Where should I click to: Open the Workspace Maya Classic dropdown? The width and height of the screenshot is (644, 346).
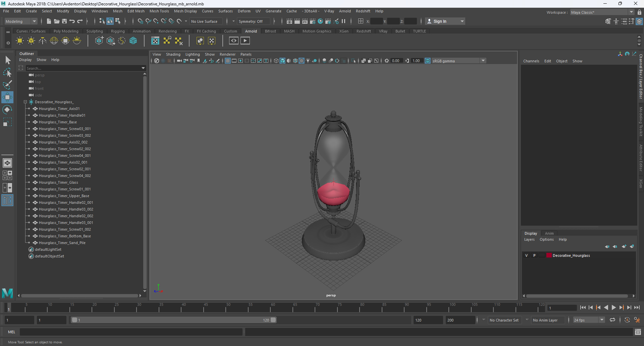point(602,12)
